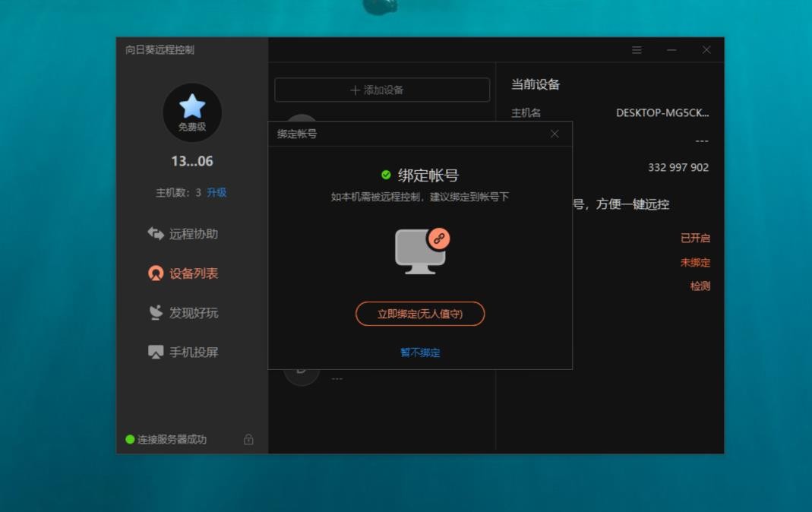This screenshot has height=512, width=812.
Task: Click the lock icon near connection status
Action: 250,440
